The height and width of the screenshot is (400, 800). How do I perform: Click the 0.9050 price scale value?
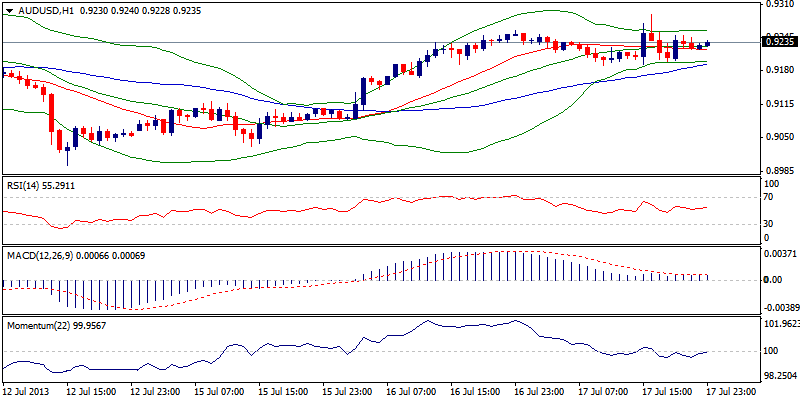pyautogui.click(x=776, y=137)
